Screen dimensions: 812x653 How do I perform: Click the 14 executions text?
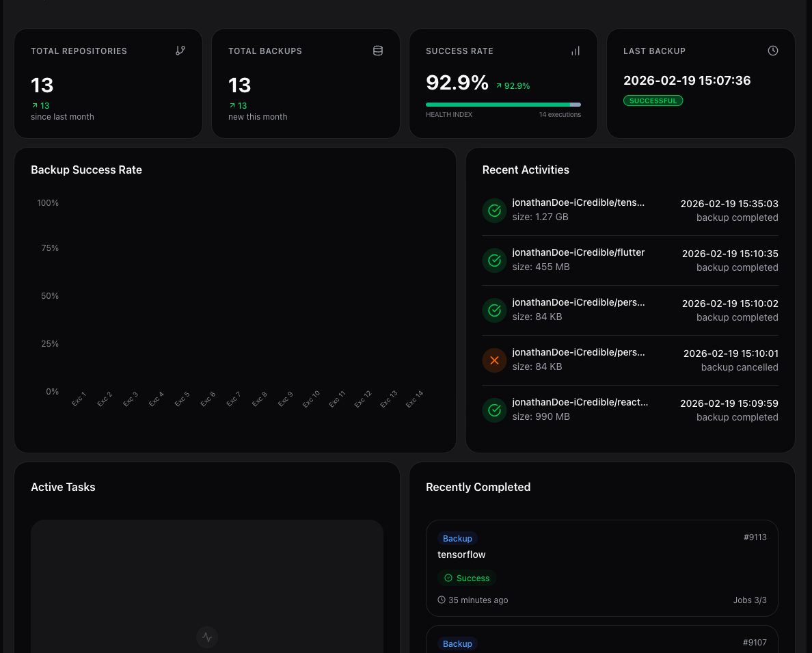[x=560, y=115]
